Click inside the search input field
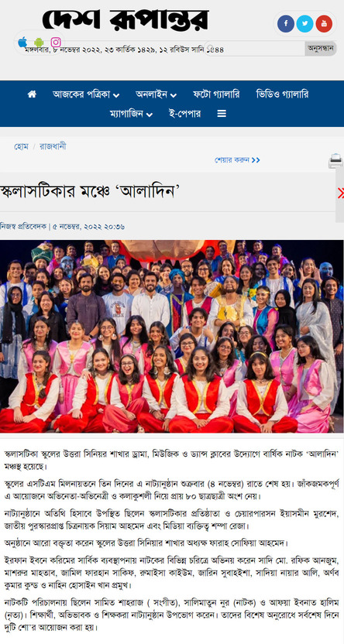This screenshot has height=644, width=344. [255, 49]
